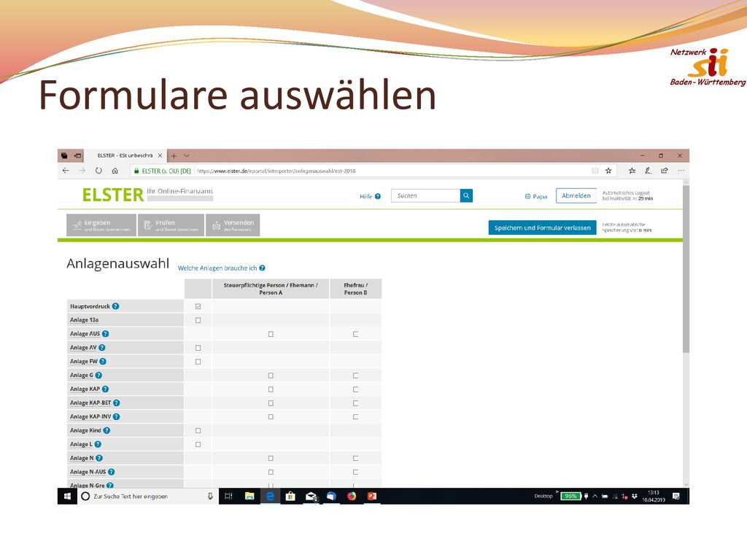The image size is (747, 560).
Task: Check Anlage AUS for Ehefrau / Person B
Action: (x=355, y=334)
